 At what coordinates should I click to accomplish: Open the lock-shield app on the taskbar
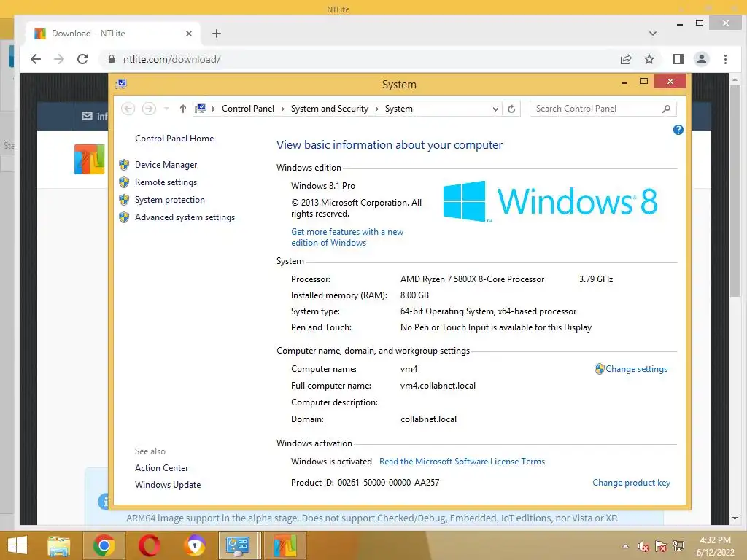tap(194, 545)
